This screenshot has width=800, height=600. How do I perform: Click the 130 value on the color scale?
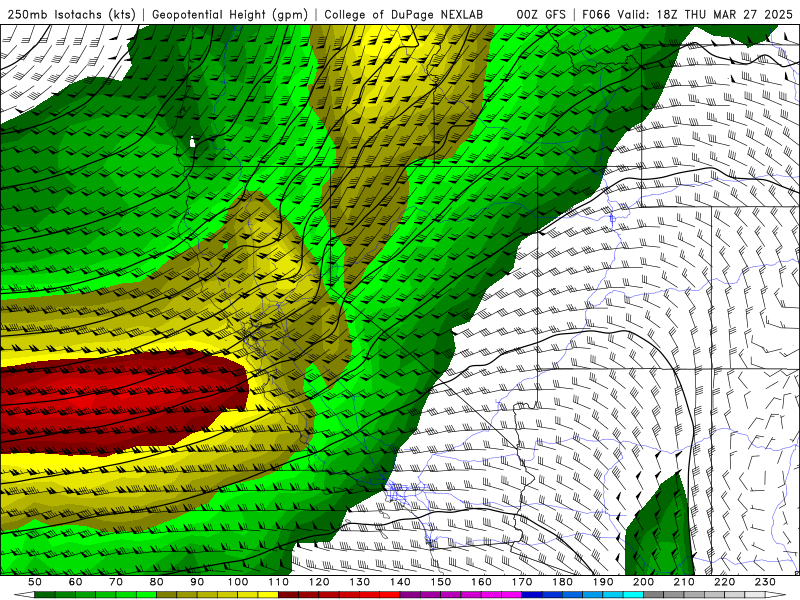(x=360, y=582)
